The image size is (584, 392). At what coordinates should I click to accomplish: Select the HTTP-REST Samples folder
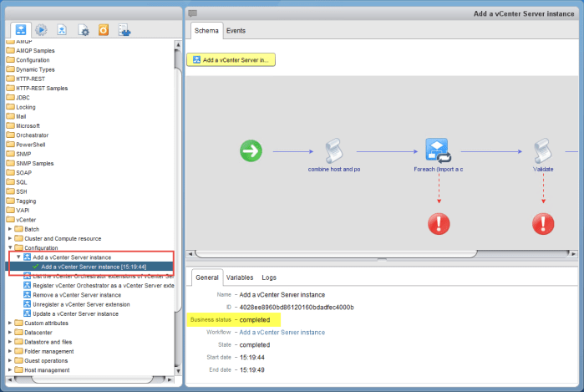pyautogui.click(x=42, y=89)
